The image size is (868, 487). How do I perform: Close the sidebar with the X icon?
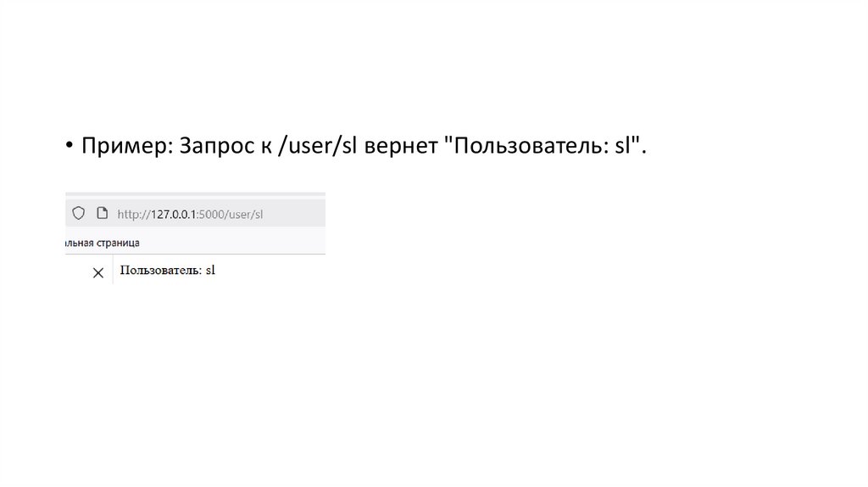(x=97, y=272)
